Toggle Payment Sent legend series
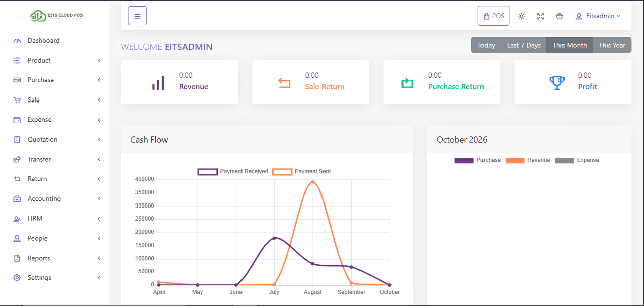This screenshot has height=306, width=644. coord(302,171)
